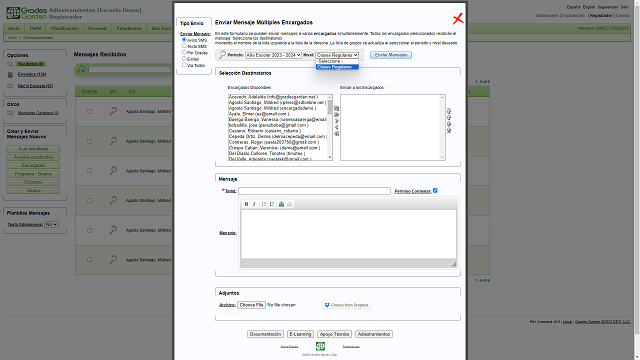
Task: Click the remove link editor icon
Action: [289, 204]
